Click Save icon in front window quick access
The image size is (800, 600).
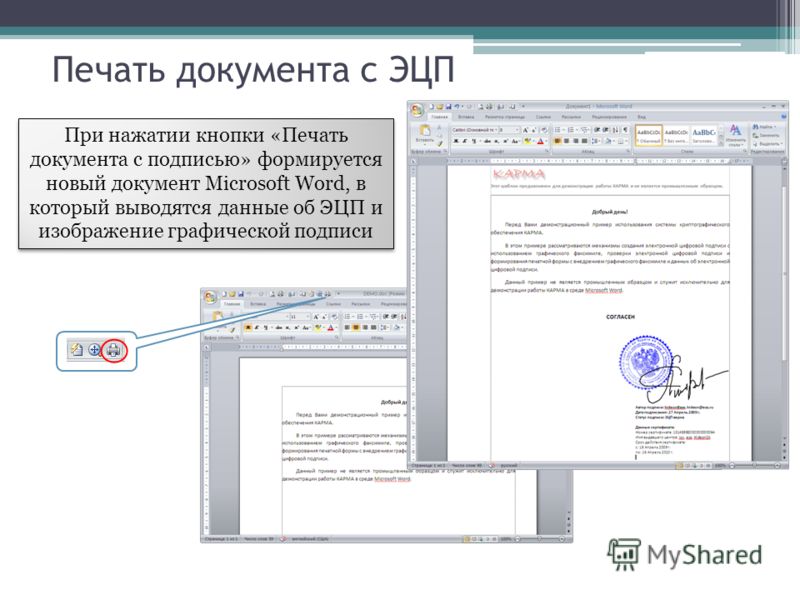tap(448, 107)
